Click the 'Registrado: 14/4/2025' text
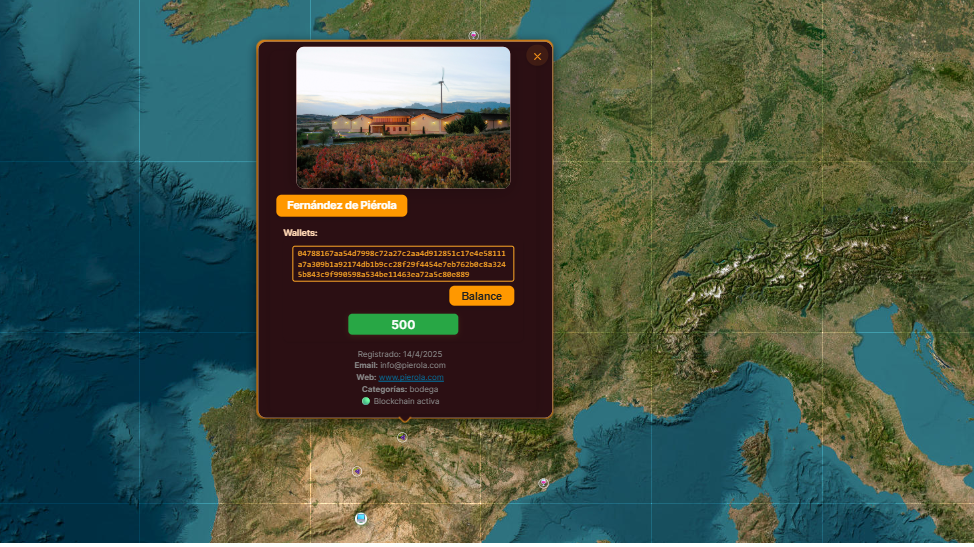 [x=400, y=354]
